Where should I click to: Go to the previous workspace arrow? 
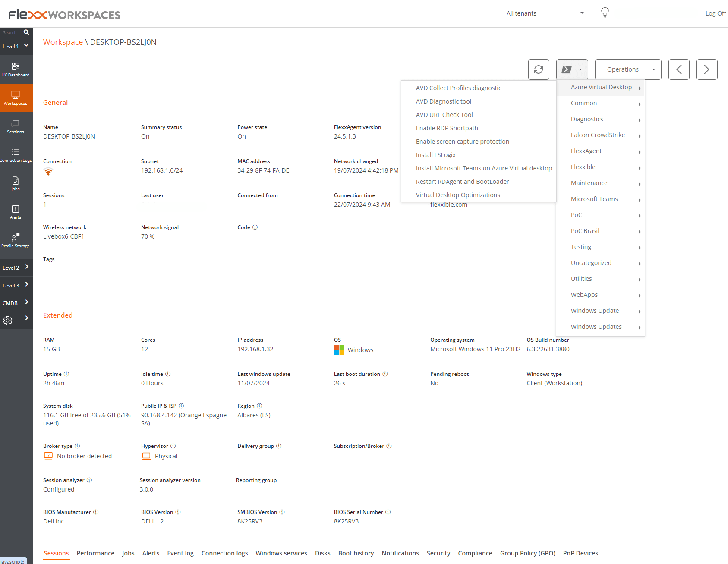tap(679, 69)
